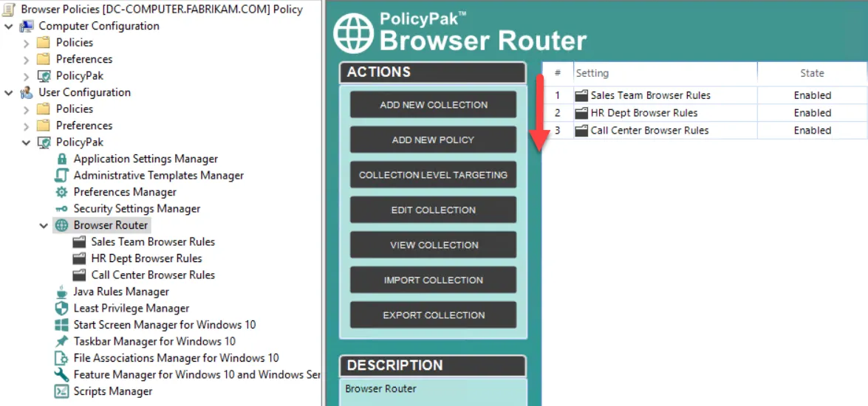The height and width of the screenshot is (406, 868).
Task: Collapse the Browser Router tree node
Action: (44, 225)
